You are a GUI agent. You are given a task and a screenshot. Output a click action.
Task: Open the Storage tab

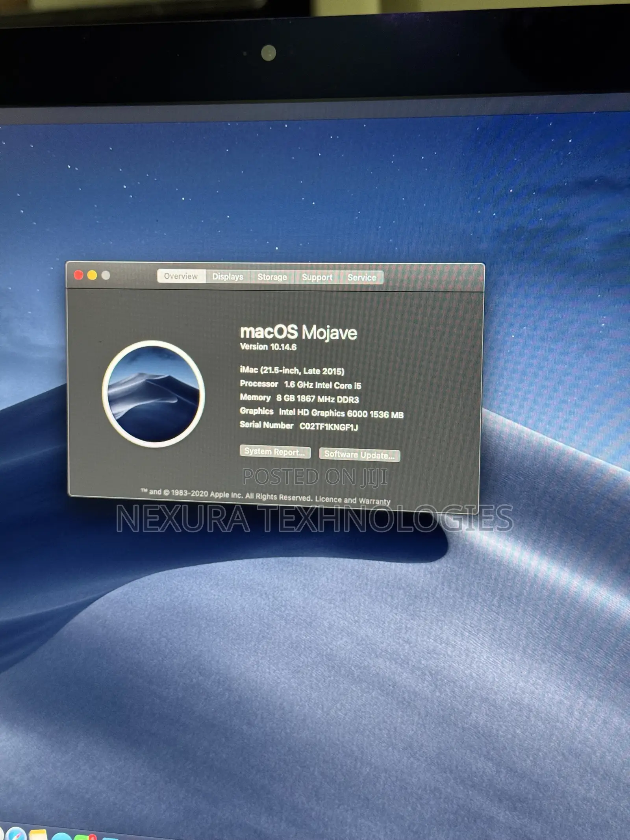[x=272, y=277]
